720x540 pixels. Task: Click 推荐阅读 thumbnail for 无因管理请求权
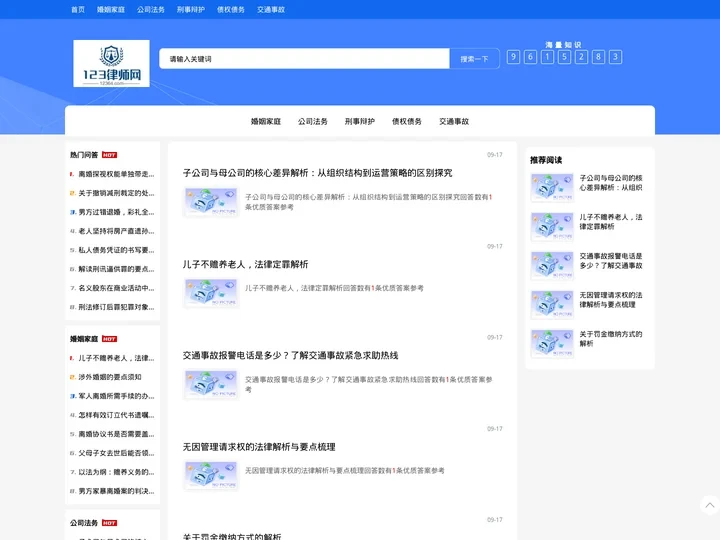[x=552, y=304]
